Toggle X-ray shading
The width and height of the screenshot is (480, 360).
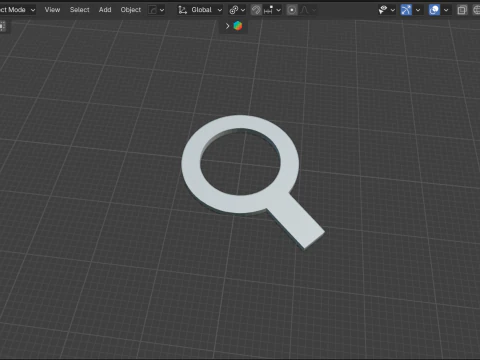coord(462,10)
